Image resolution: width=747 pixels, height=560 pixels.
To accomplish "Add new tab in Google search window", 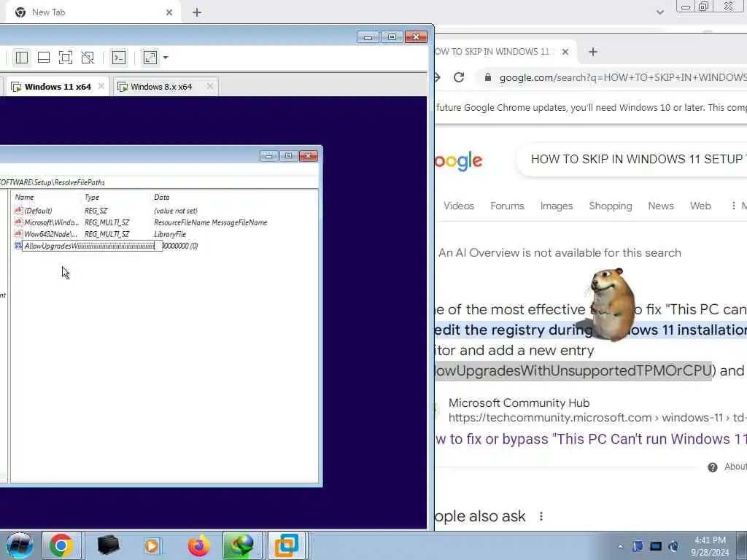I will (x=593, y=52).
